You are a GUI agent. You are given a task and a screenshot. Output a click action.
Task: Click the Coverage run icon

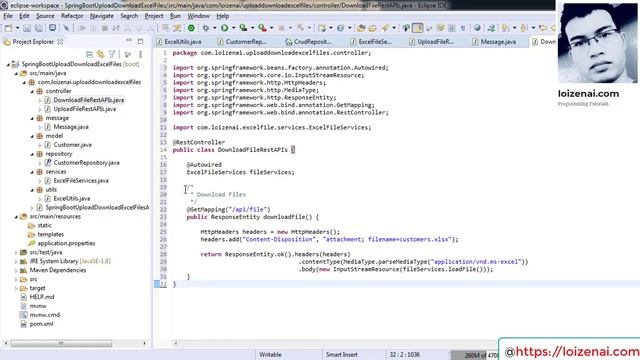pyautogui.click(x=243, y=28)
